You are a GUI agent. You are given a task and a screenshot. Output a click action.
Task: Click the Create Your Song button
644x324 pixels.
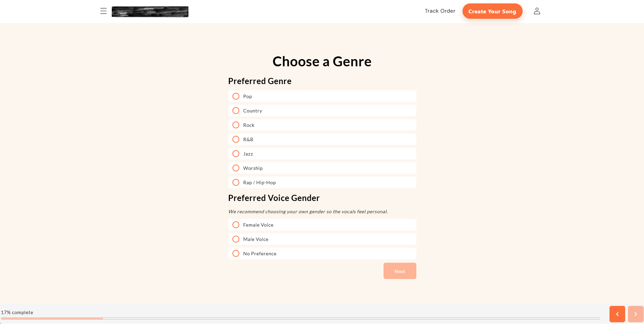click(x=492, y=11)
